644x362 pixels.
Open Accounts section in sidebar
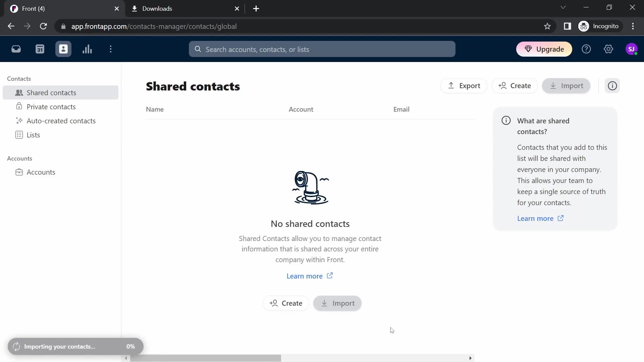coord(41,172)
